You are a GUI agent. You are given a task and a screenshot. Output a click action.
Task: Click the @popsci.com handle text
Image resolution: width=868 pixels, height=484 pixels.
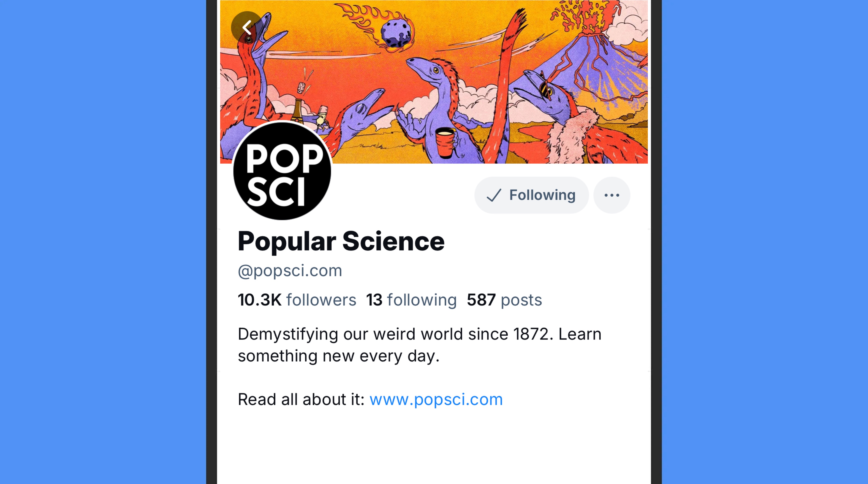[x=290, y=271]
